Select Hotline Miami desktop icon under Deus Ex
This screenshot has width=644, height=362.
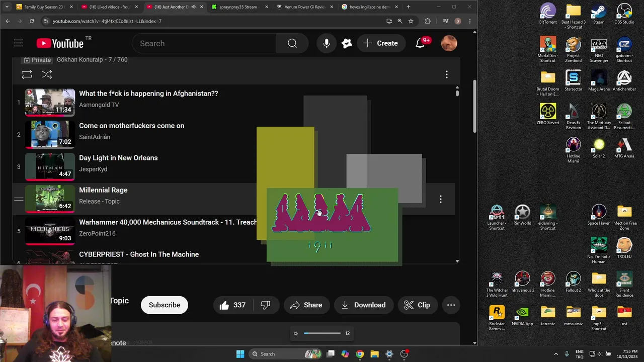[573, 150]
